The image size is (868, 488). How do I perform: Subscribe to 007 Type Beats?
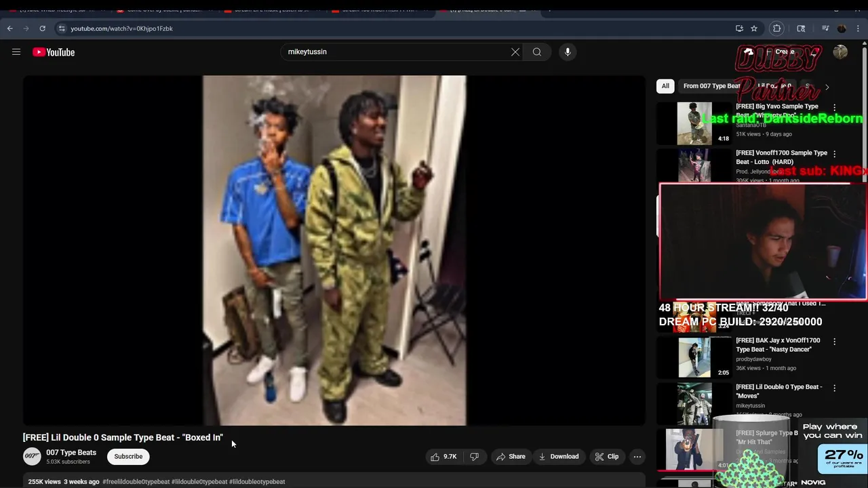(128, 457)
